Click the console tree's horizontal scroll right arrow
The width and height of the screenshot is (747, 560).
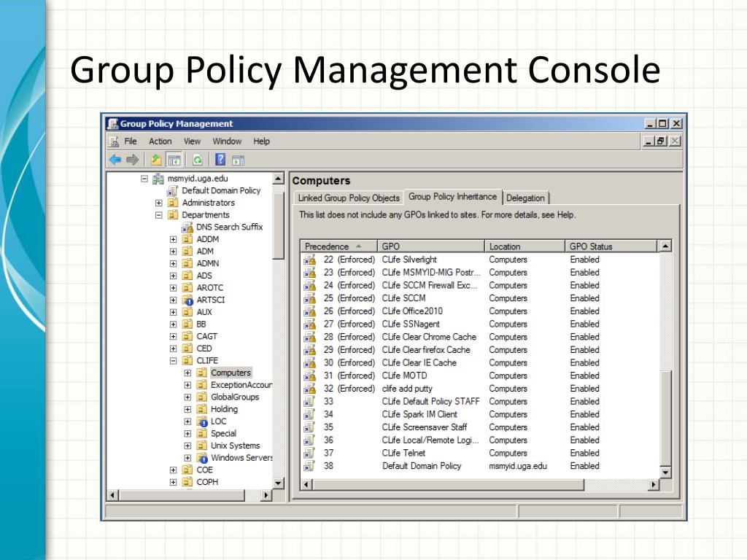pyautogui.click(x=266, y=495)
